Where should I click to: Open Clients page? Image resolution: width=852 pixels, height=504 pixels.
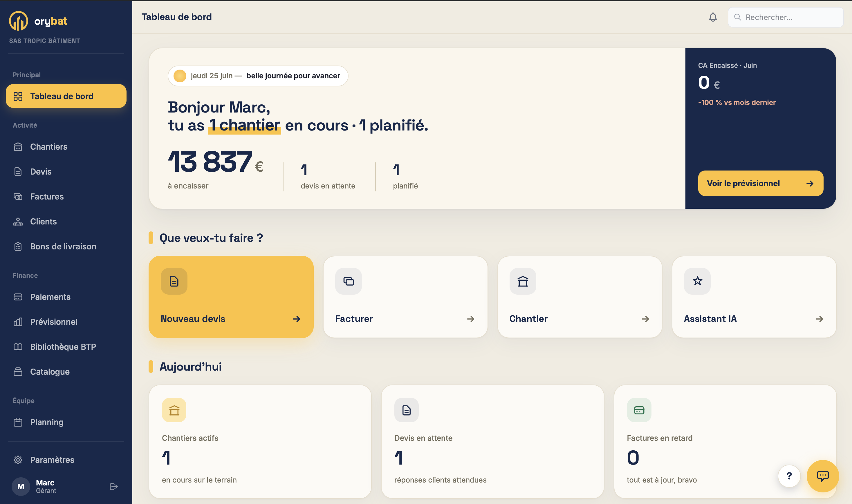coord(66,222)
